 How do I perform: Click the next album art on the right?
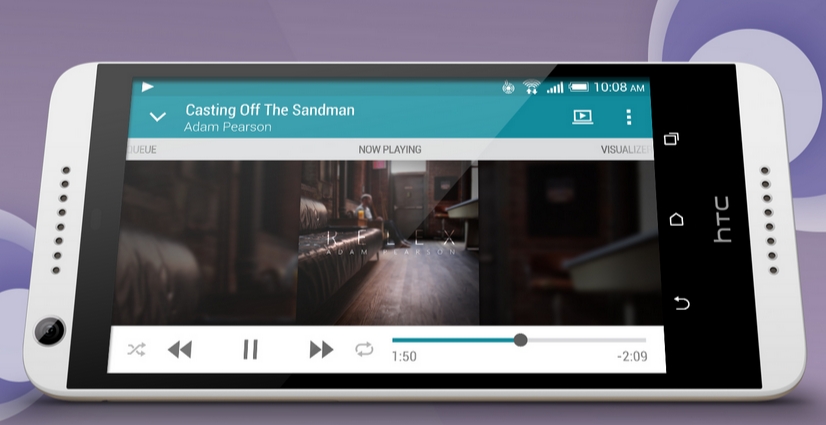[x=570, y=243]
